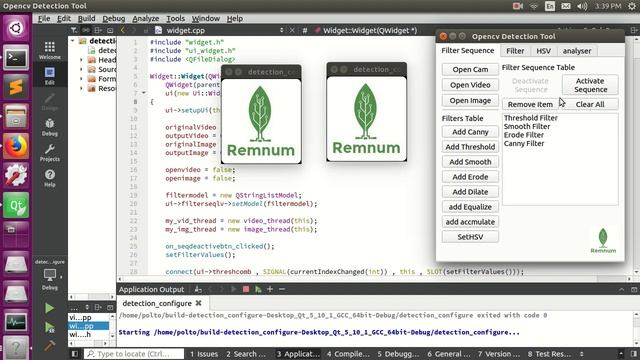Viewport: 640px width, 360px height.
Task: Click the filter icon in project pane
Action: (73, 30)
